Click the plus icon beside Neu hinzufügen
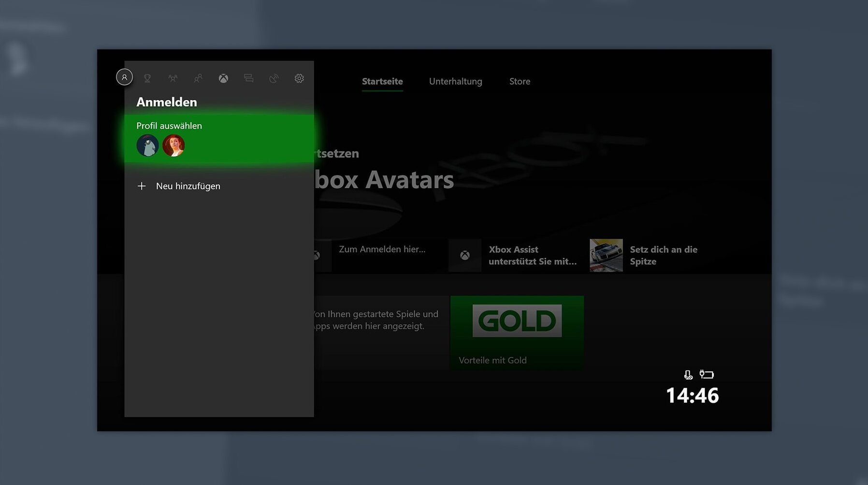868x485 pixels. click(x=142, y=186)
